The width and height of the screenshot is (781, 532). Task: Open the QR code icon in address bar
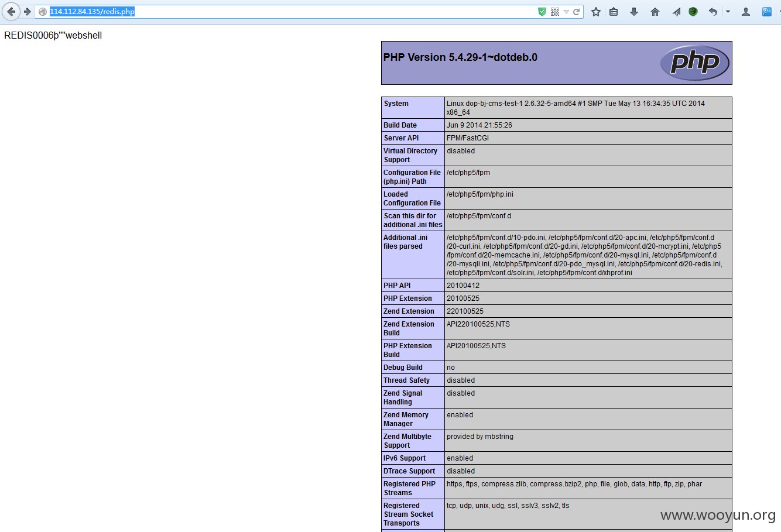coord(555,12)
